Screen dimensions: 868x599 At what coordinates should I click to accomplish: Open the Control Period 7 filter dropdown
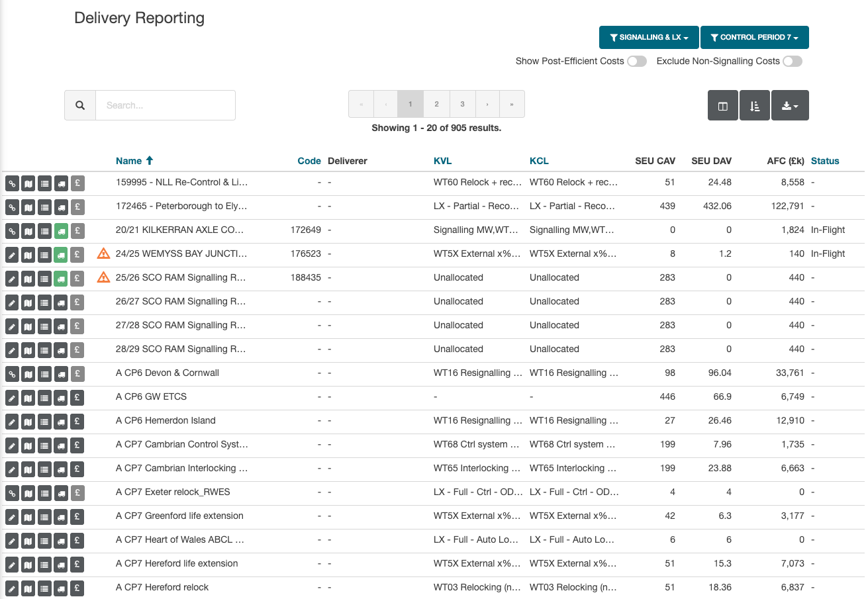point(754,38)
